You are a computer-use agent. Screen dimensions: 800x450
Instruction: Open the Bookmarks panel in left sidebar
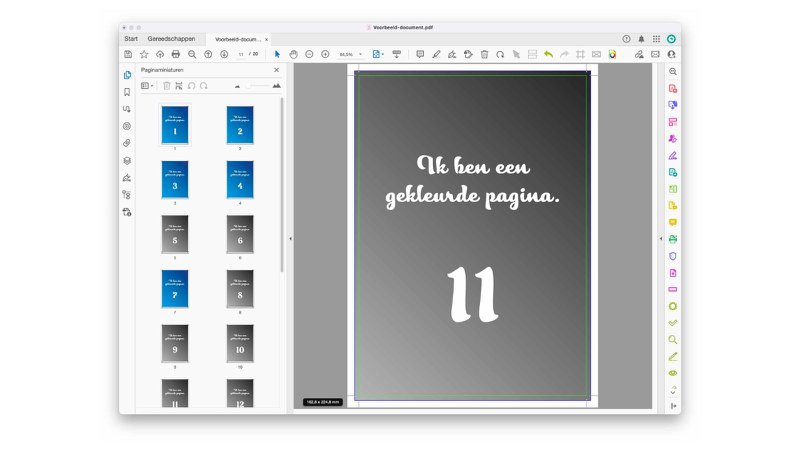[127, 92]
